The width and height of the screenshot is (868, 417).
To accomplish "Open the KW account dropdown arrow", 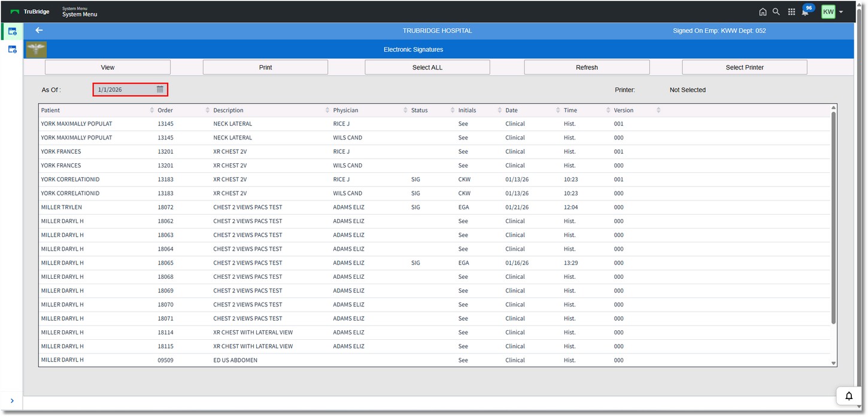I will (841, 11).
